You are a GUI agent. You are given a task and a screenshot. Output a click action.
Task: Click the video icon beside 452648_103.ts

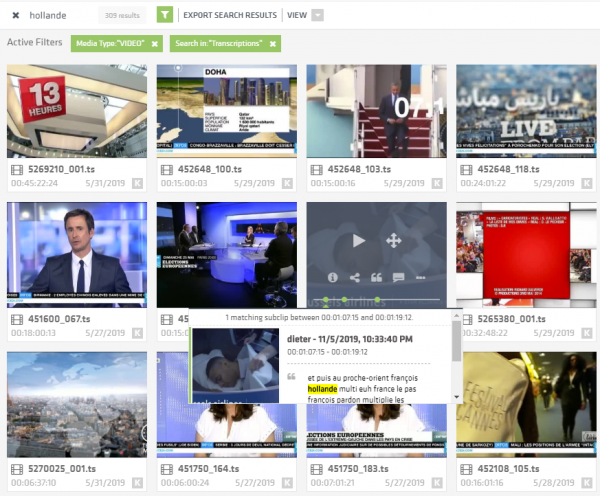point(316,170)
